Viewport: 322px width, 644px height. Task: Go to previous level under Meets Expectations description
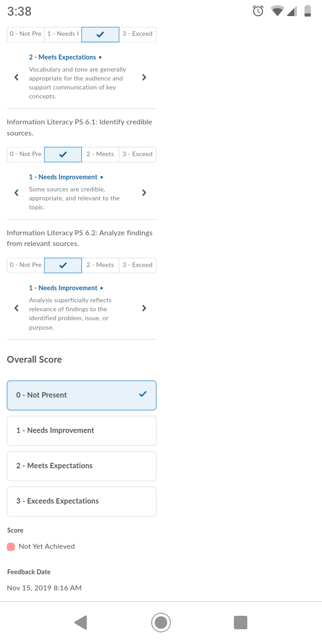tap(17, 77)
